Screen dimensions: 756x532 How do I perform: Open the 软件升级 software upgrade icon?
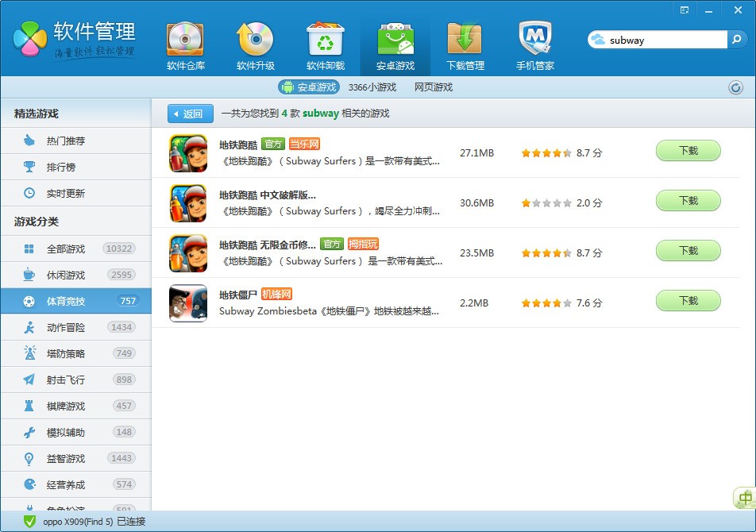pos(255,39)
